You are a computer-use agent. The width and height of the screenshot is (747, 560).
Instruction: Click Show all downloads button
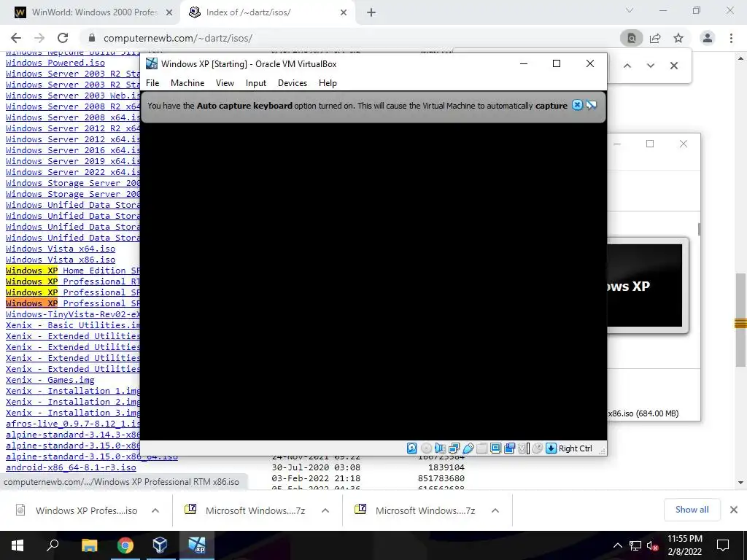[692, 510]
